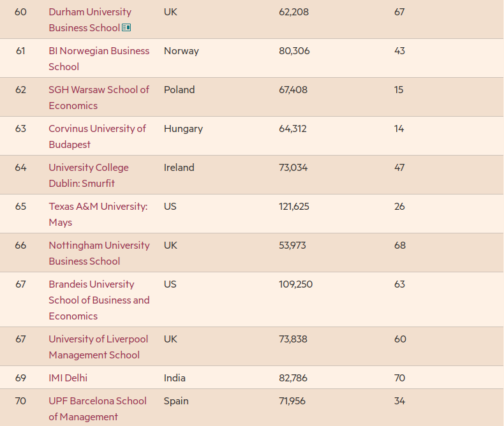Screen dimensions: 504x426
Task: Open Corvinus University of Budapest link
Action: (97, 136)
